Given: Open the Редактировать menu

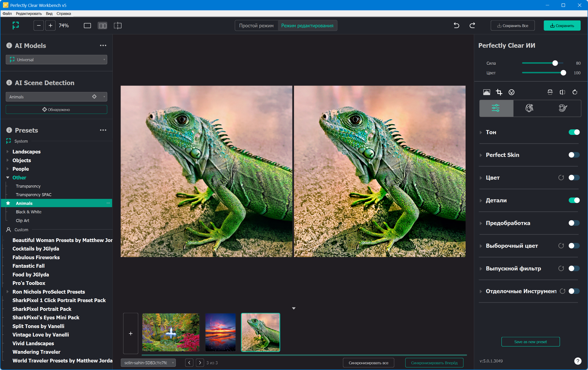Looking at the screenshot, I should click(29, 13).
